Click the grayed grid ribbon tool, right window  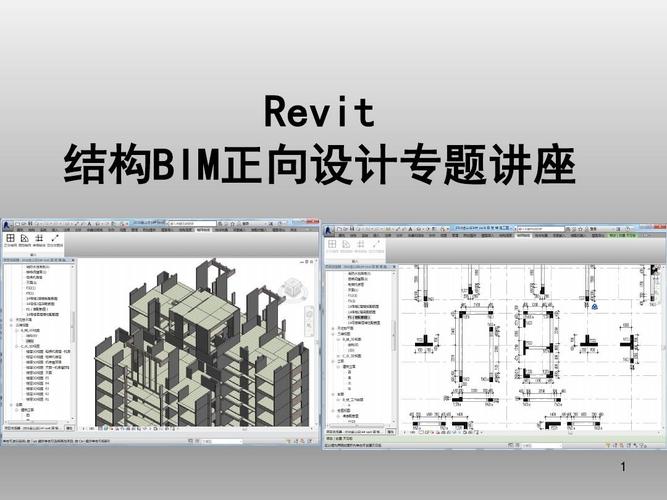click(x=332, y=244)
